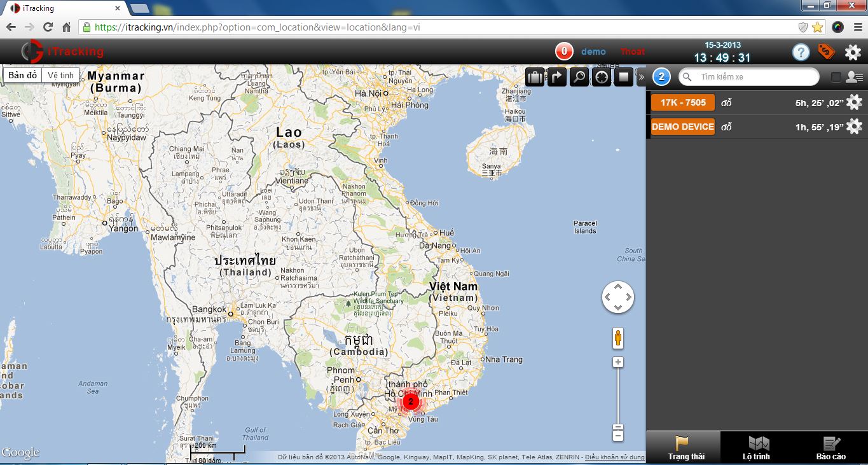Switch to the Lộ trình tab
This screenshot has height=465, width=868.
(x=757, y=448)
